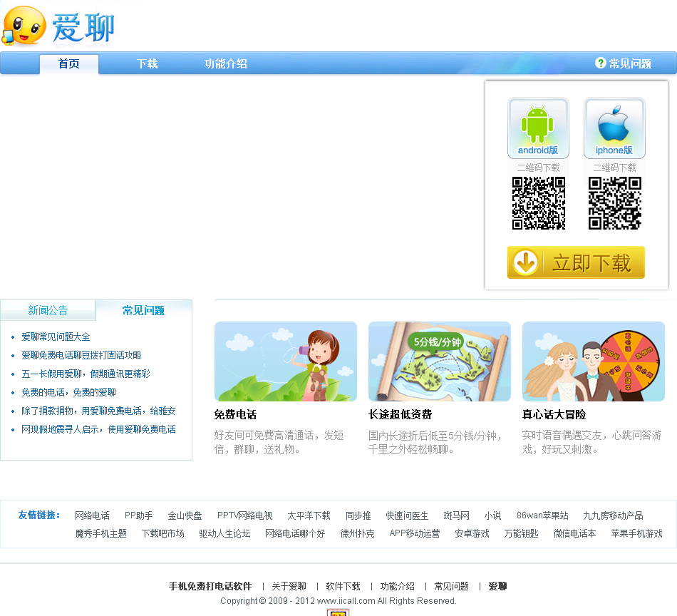
Task: Open 爱聊免费电话聊豆拨打固话攻略 article
Action: pyautogui.click(x=81, y=355)
